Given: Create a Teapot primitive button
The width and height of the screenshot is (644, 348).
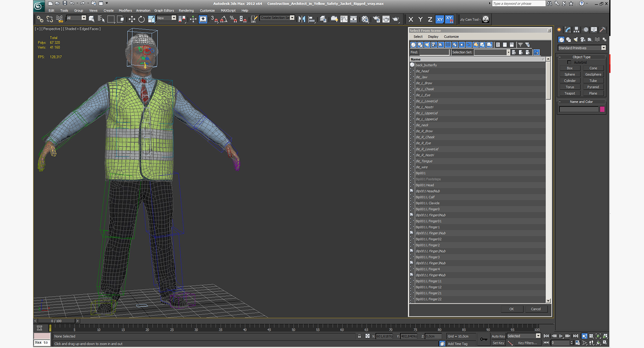Looking at the screenshot, I should pos(570,93).
